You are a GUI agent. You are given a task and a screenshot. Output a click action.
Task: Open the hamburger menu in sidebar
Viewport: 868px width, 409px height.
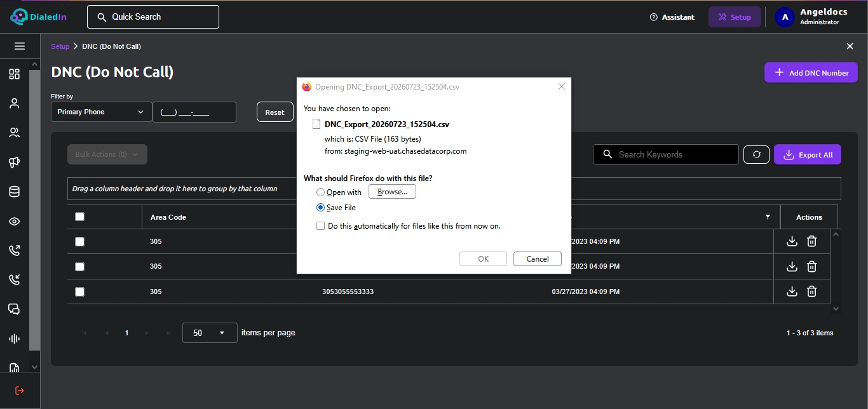[20, 46]
